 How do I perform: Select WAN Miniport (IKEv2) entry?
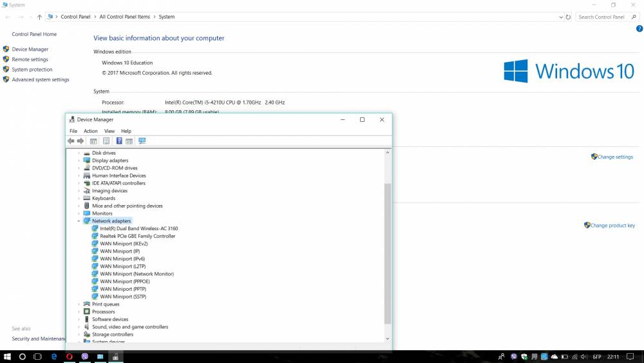tap(124, 243)
